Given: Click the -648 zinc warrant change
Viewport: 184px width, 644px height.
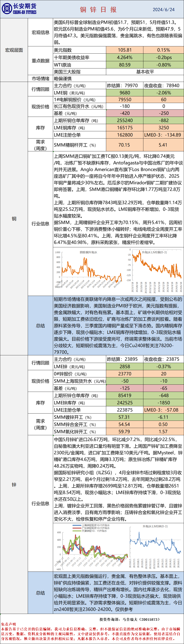Looking at the screenshot, I should point(163,395).
